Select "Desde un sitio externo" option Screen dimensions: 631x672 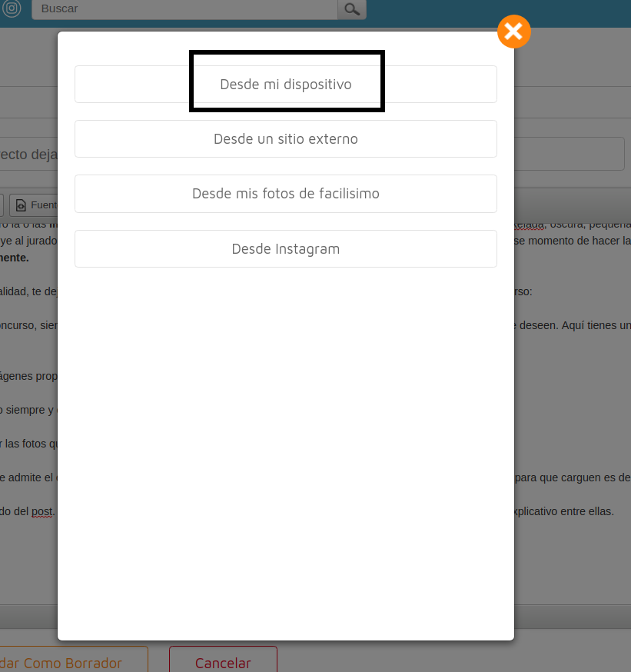pyautogui.click(x=286, y=139)
